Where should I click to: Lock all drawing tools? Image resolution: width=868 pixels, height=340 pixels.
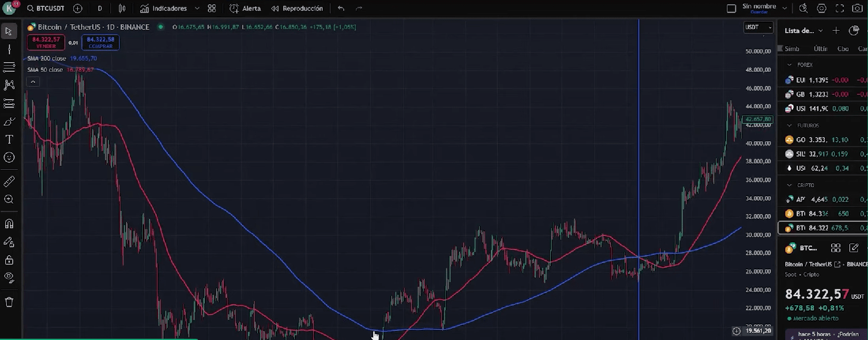(x=9, y=260)
